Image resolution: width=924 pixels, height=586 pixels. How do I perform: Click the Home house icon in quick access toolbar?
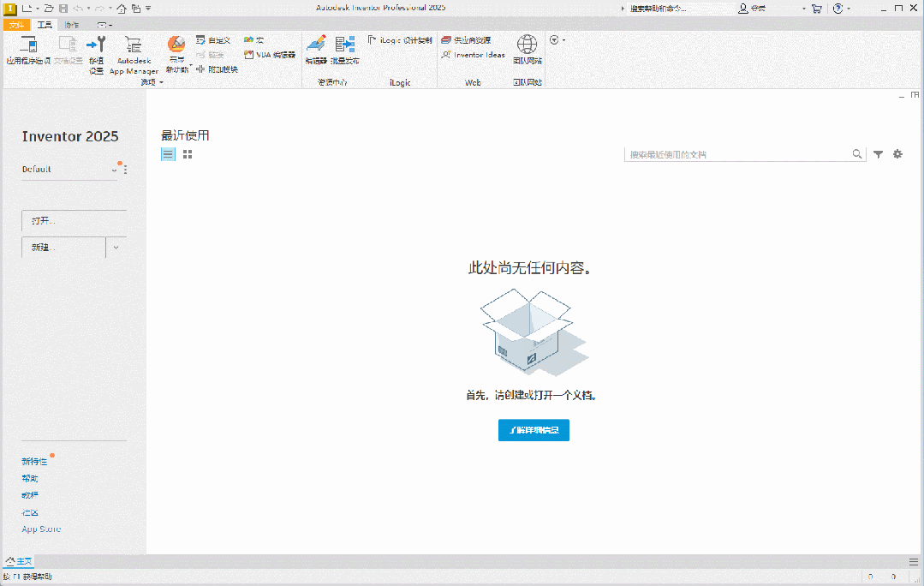[x=122, y=9]
